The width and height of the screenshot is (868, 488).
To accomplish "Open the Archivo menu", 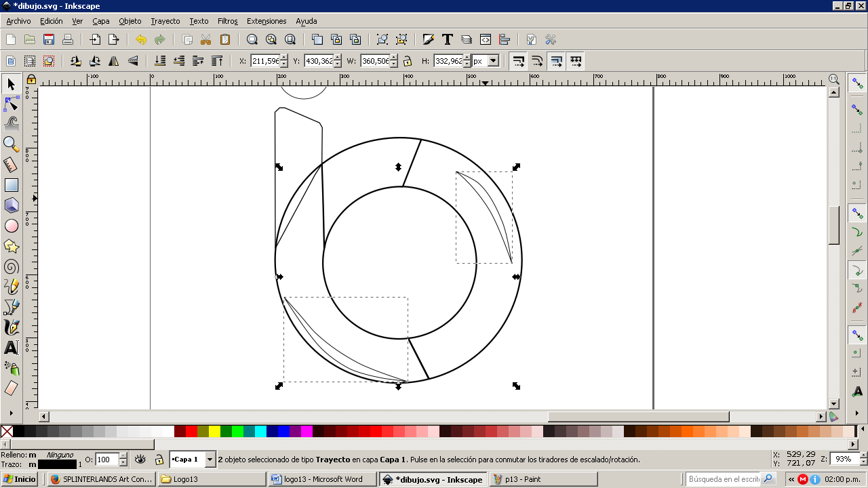I will point(18,21).
